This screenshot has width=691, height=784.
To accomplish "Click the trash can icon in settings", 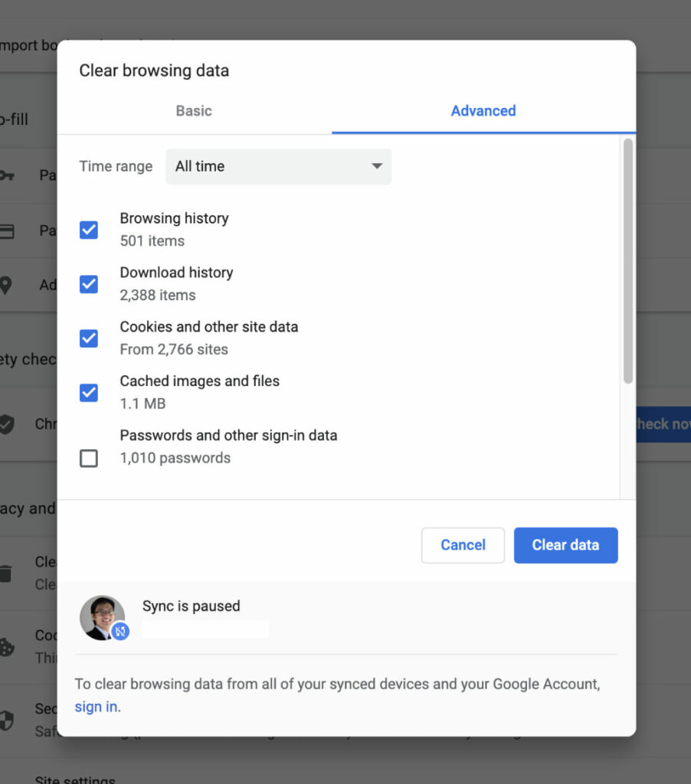I will coord(5,573).
